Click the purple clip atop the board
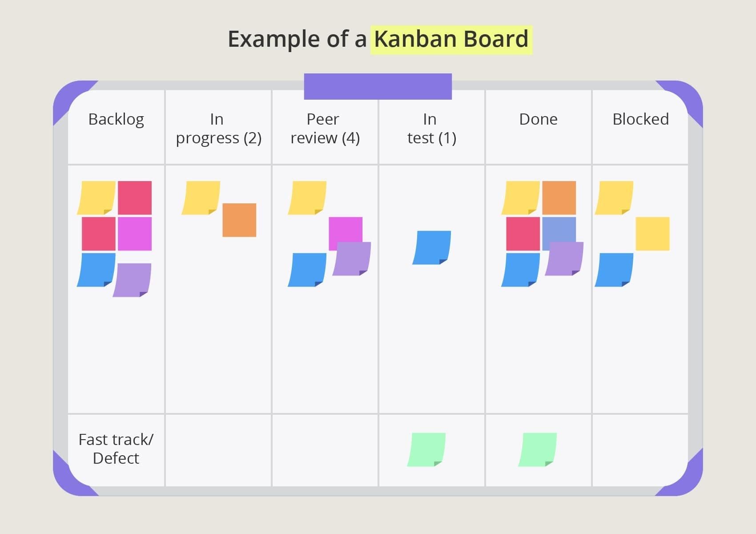Viewport: 756px width, 534px height. 378,86
